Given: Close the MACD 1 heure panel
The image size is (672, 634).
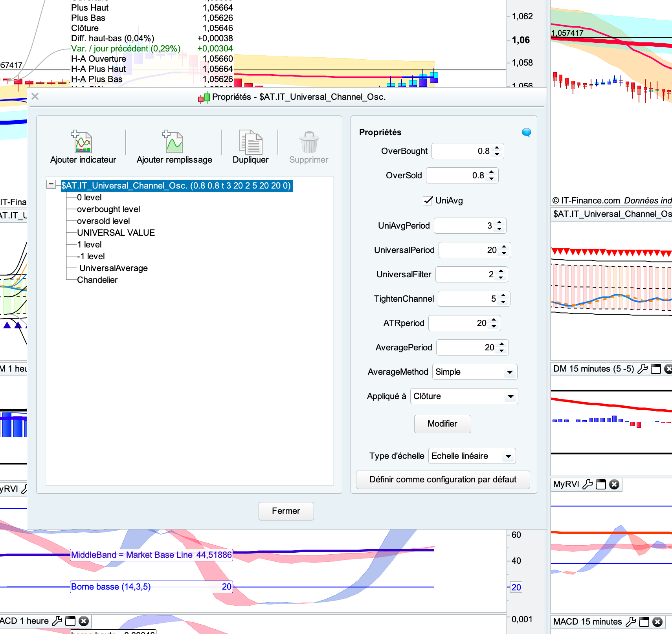Looking at the screenshot, I should 84,621.
